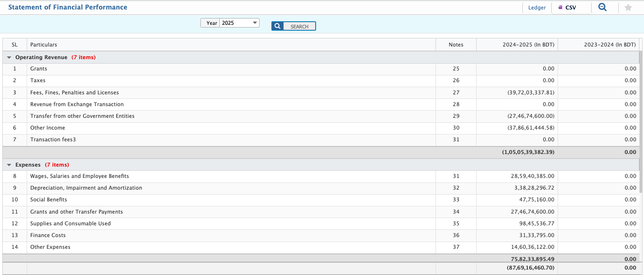The image size is (644, 275).
Task: Click the Search button magnifier icon
Action: coord(278,26)
